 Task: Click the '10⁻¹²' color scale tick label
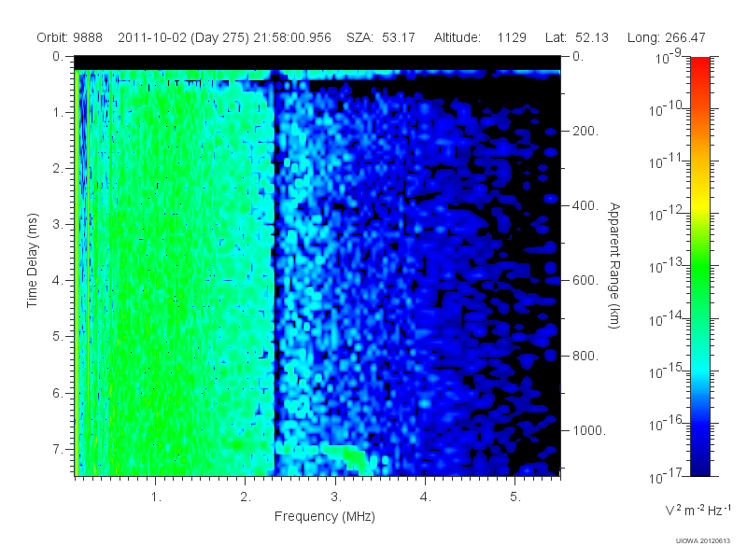666,214
